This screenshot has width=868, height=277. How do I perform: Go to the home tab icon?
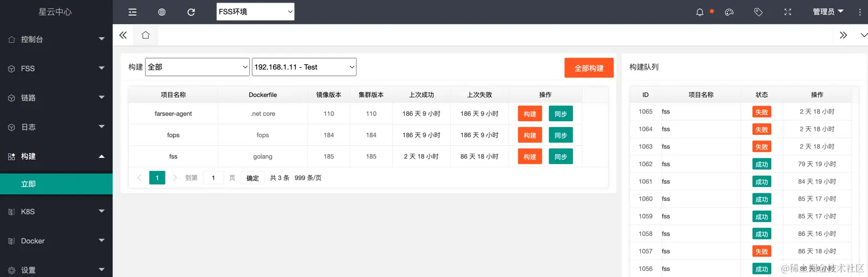point(146,35)
